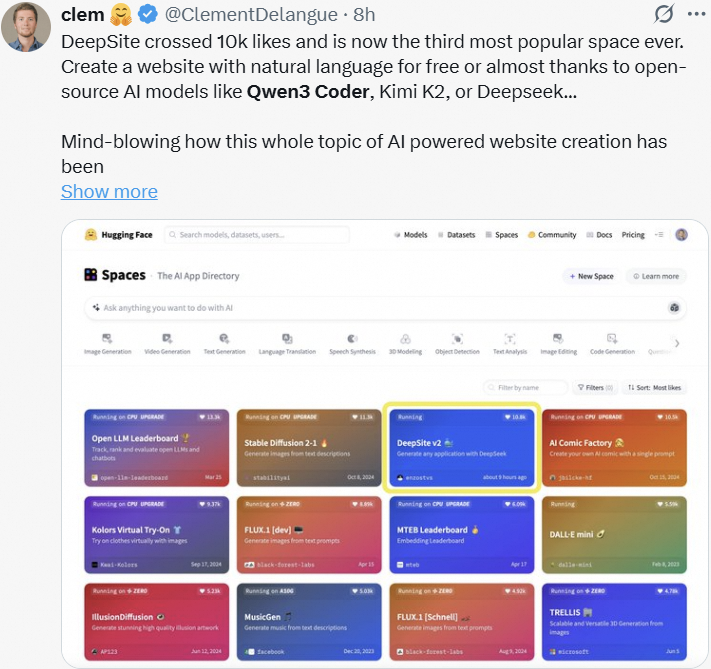Open the three-dot tweet options menu

tap(696, 14)
